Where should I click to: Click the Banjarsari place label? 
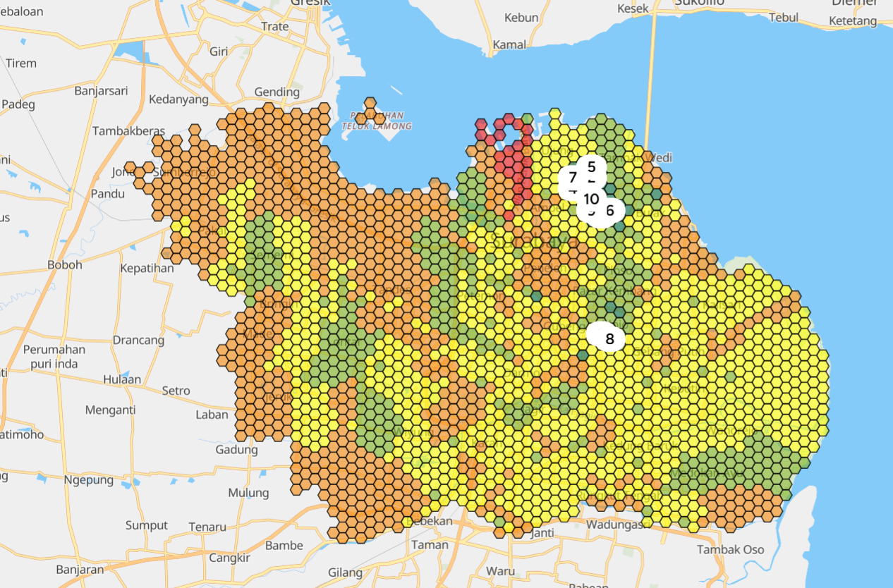click(101, 90)
